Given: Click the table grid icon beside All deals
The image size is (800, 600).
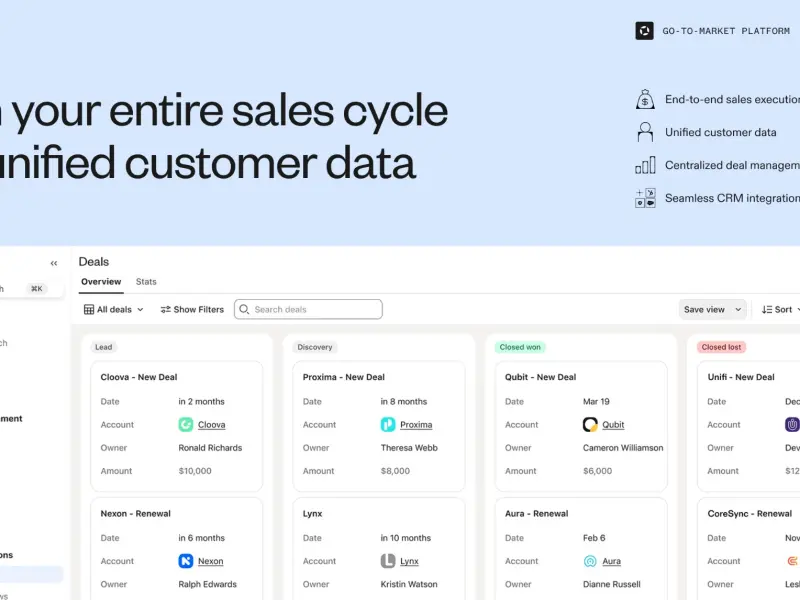Looking at the screenshot, I should [89, 310].
